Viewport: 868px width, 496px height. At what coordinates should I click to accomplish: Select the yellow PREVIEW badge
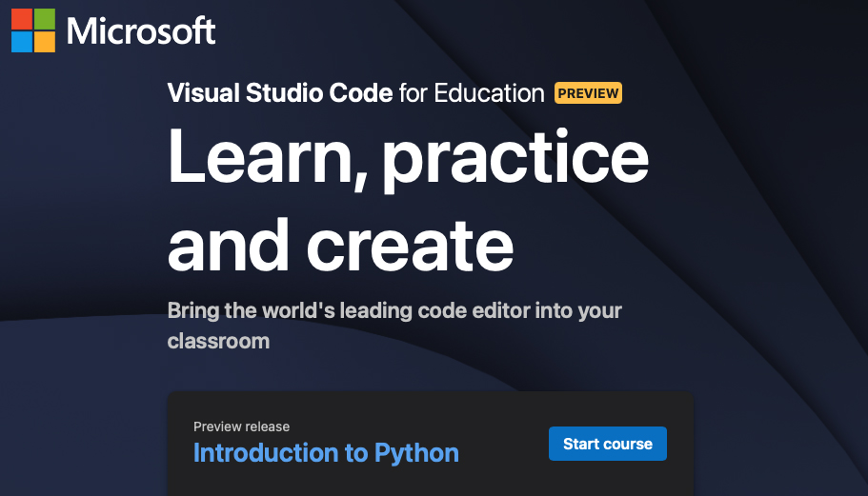pos(588,93)
